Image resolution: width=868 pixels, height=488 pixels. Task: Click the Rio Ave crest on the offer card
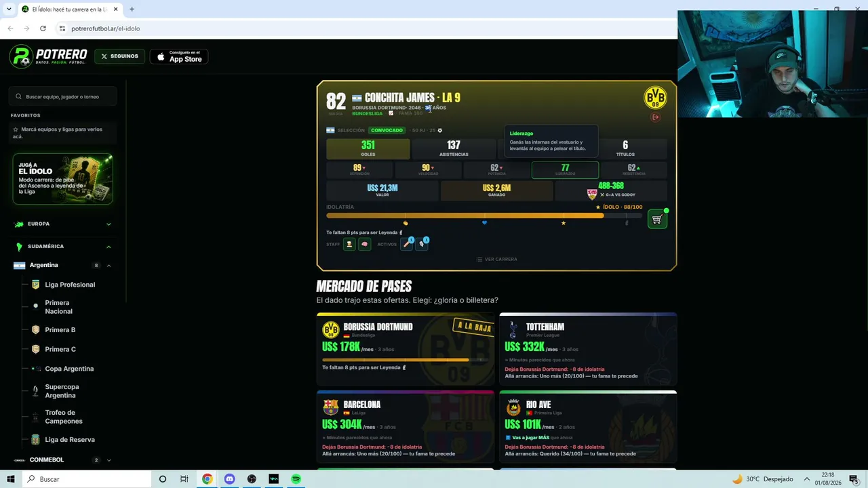tap(513, 407)
